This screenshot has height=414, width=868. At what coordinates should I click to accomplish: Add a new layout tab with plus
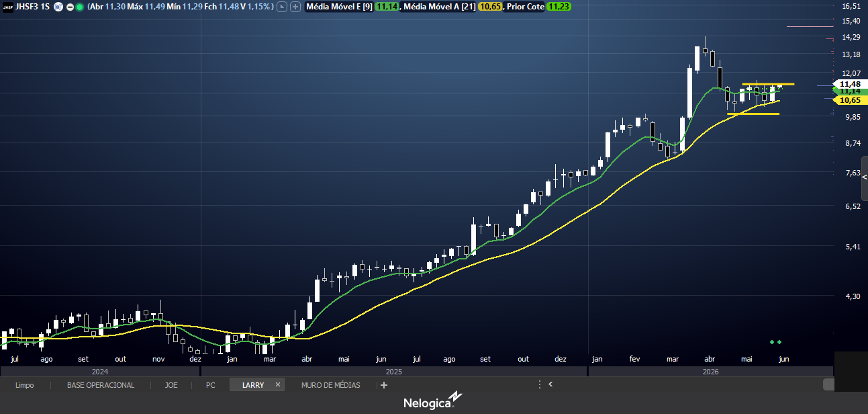(x=384, y=385)
